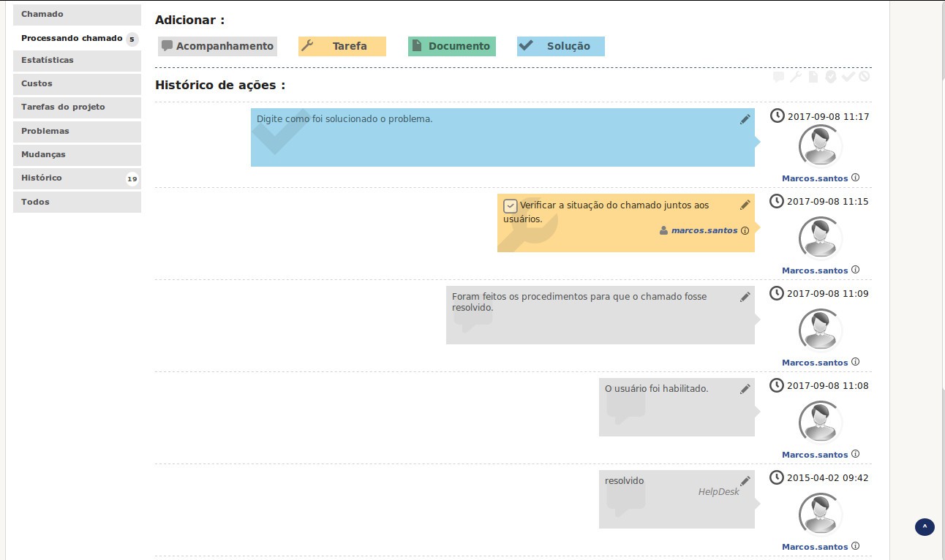Click the blue Solução button

[560, 46]
